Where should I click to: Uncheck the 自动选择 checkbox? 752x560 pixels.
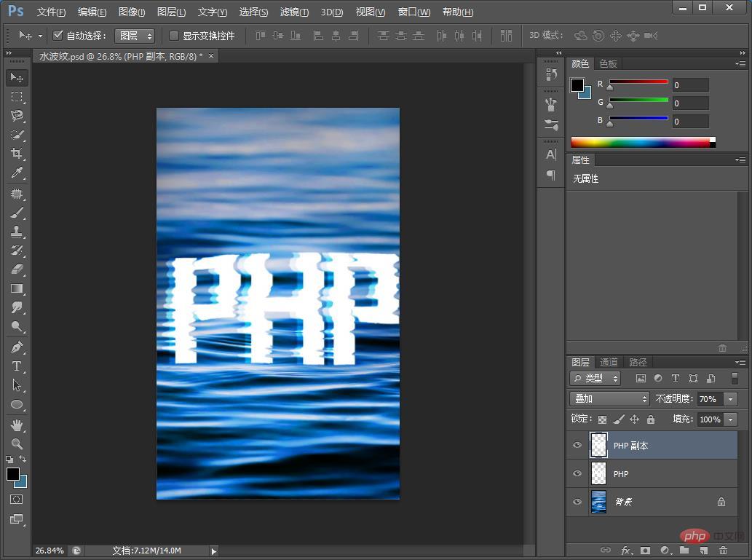[58, 36]
